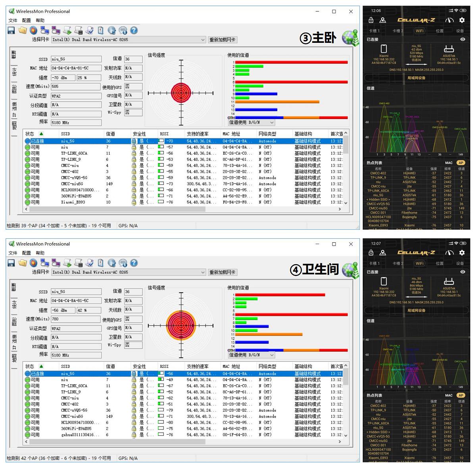Click 重新加载网卡 button in the upper WirelessMon window
Screen dimensions: 476x468
click(223, 40)
